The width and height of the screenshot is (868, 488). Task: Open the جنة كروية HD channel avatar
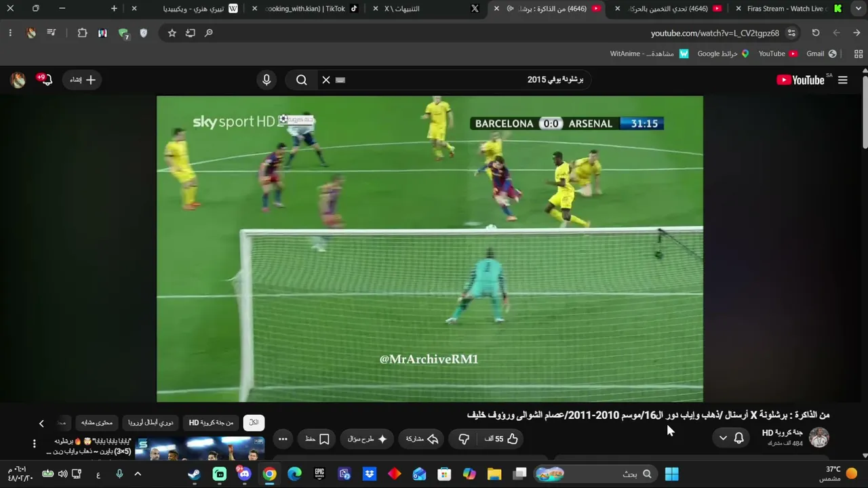pos(819,438)
